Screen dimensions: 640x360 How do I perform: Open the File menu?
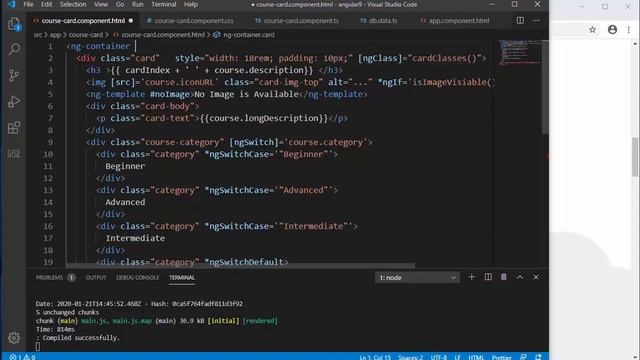point(29,4)
